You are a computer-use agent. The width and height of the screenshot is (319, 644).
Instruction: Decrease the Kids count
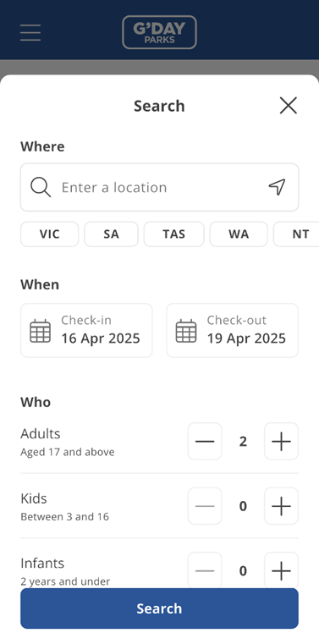pos(205,506)
